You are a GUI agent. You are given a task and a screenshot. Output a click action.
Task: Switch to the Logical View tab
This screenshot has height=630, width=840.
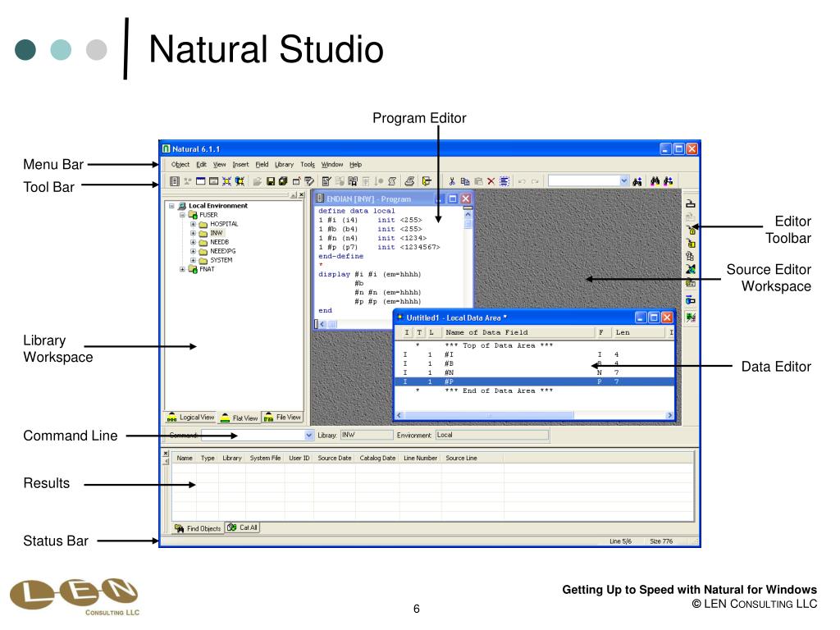[x=190, y=418]
